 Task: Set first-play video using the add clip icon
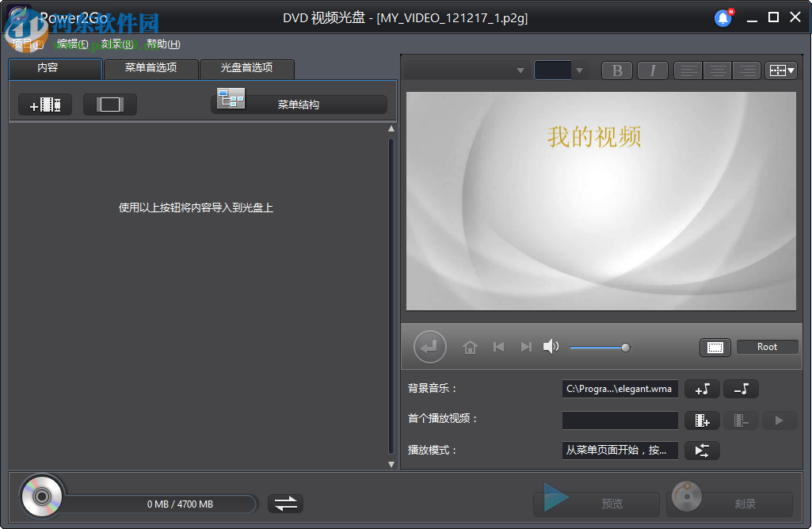pos(702,420)
